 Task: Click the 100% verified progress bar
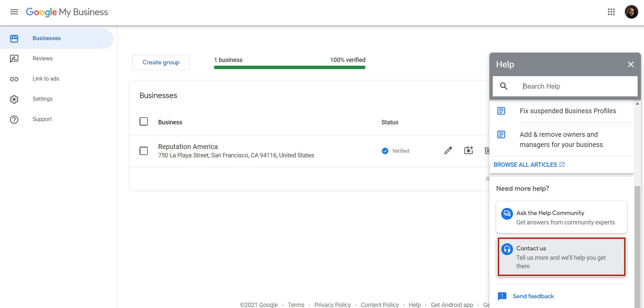290,67
